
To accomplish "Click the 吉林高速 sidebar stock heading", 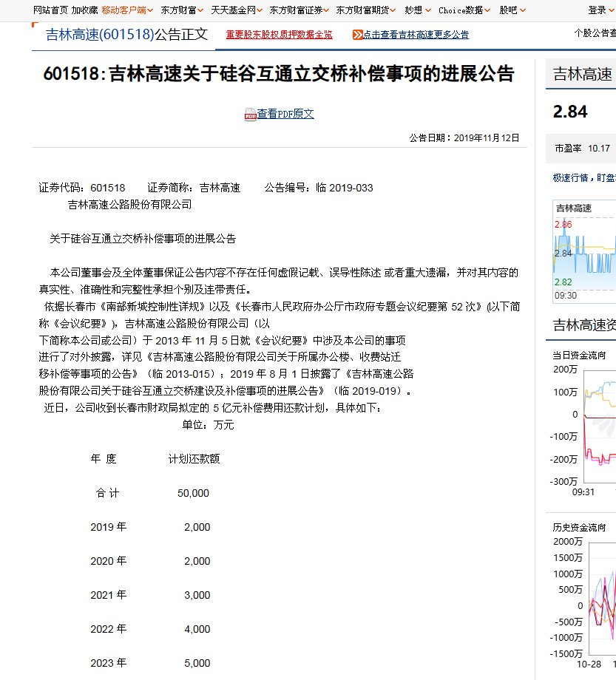I will [x=582, y=74].
